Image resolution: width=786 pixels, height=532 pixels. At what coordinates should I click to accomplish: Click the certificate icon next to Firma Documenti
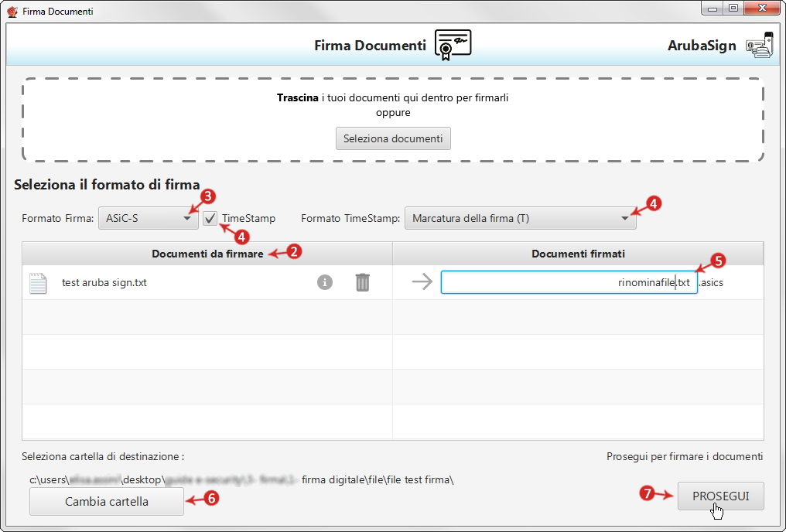click(x=453, y=45)
